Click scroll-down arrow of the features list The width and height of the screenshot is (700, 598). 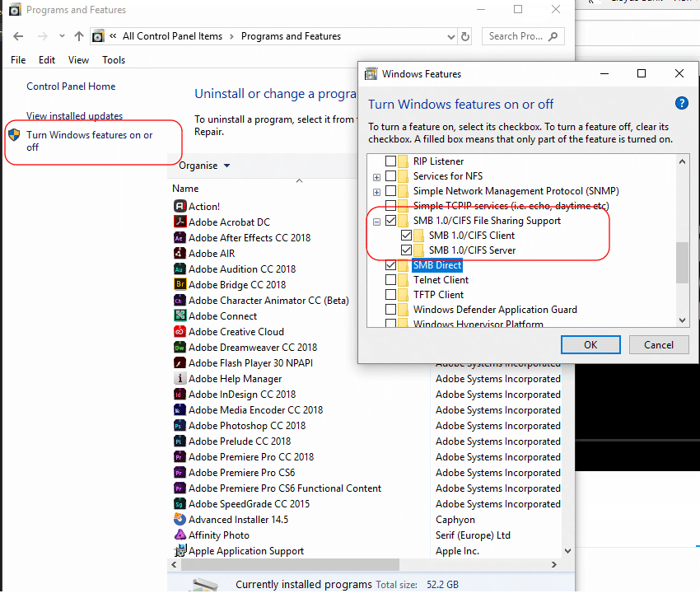click(x=682, y=320)
